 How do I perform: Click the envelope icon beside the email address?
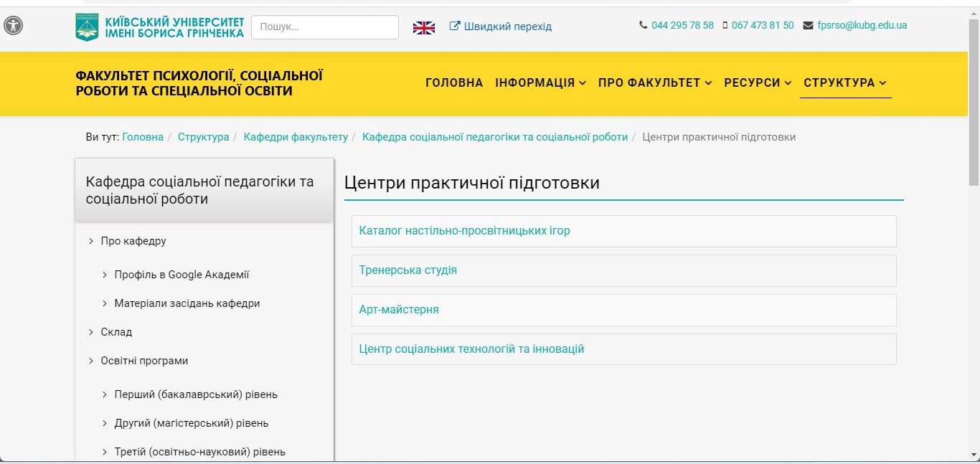click(x=809, y=26)
